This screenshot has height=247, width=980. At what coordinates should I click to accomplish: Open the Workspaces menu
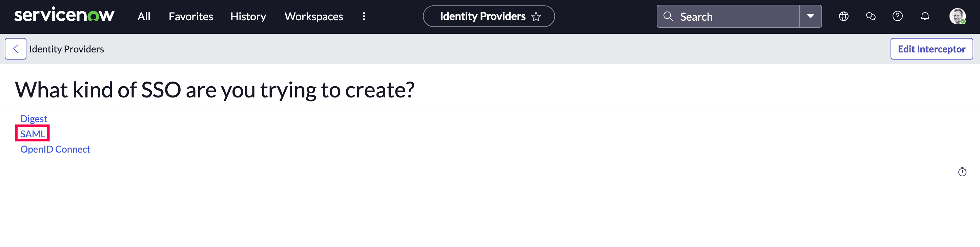(x=313, y=16)
